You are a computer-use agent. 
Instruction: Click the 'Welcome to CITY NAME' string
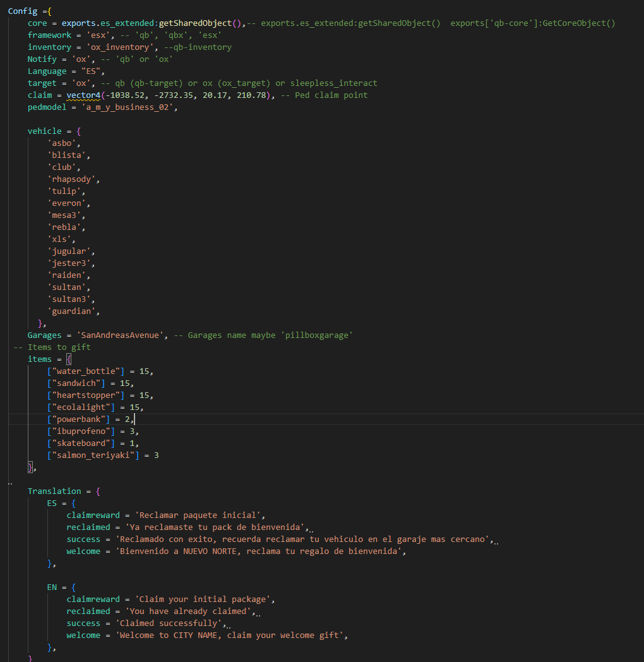(230, 635)
